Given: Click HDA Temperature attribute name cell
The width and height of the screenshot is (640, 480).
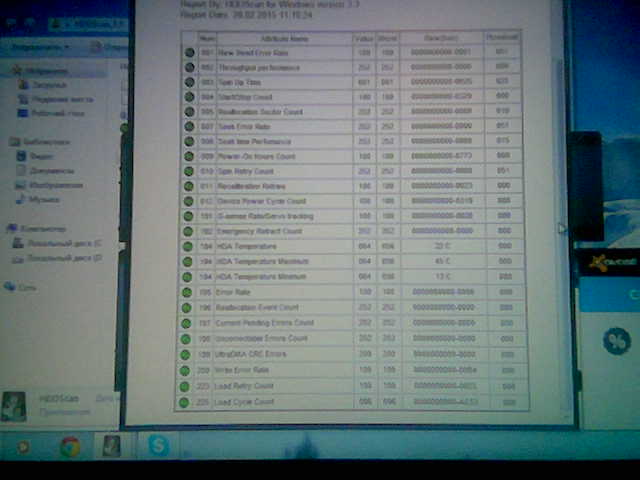Looking at the screenshot, I should (283, 247).
